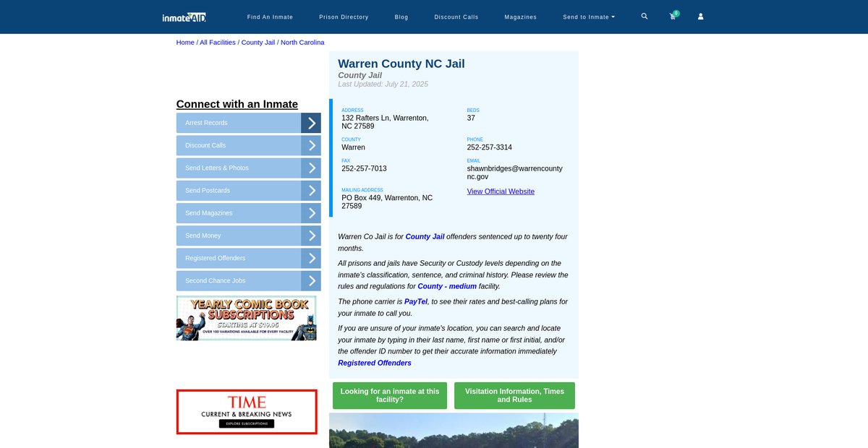Click the beds value 37

471,118
